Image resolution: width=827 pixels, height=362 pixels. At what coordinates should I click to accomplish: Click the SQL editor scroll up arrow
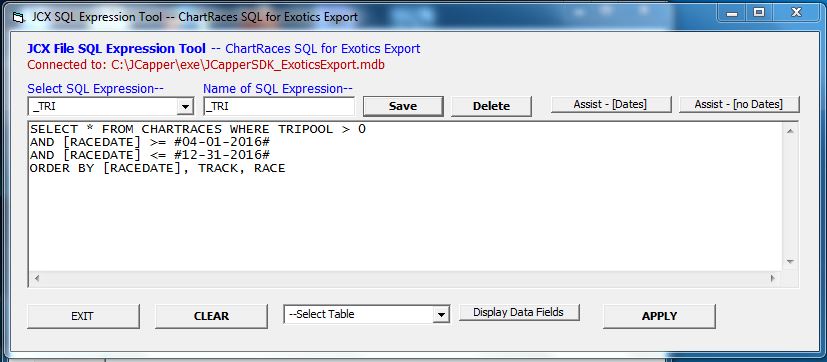790,131
